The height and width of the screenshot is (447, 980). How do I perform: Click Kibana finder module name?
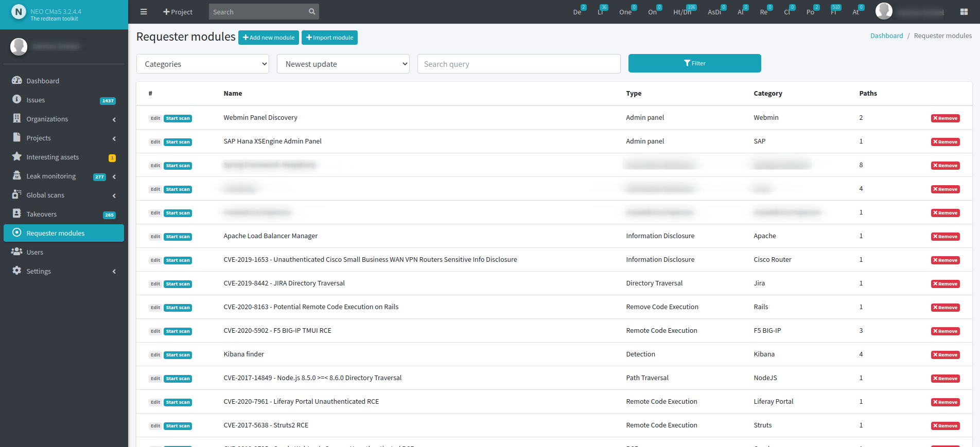(x=243, y=354)
